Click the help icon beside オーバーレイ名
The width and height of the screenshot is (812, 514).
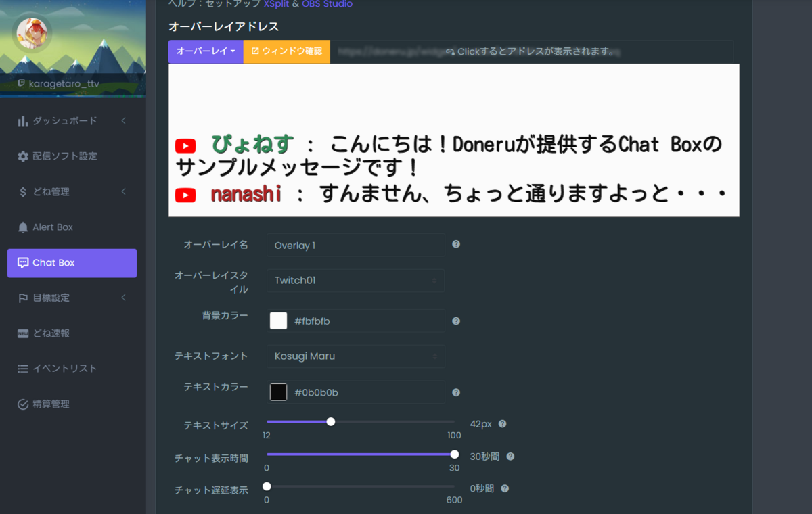pyautogui.click(x=456, y=244)
